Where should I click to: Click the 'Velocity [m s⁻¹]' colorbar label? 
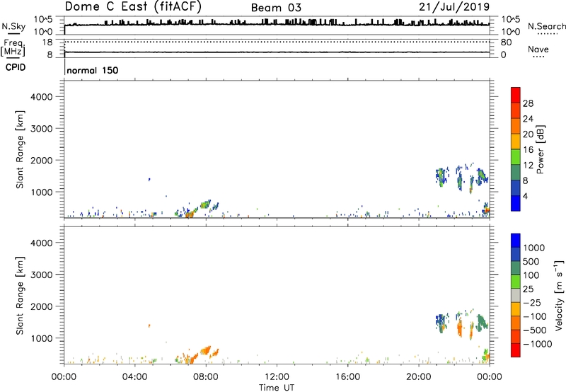(559, 295)
